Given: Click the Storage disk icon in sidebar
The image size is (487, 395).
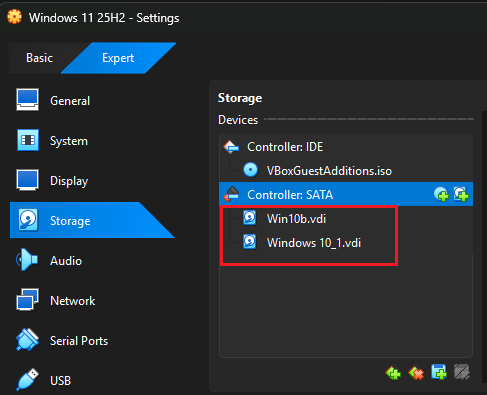Looking at the screenshot, I should point(28,220).
